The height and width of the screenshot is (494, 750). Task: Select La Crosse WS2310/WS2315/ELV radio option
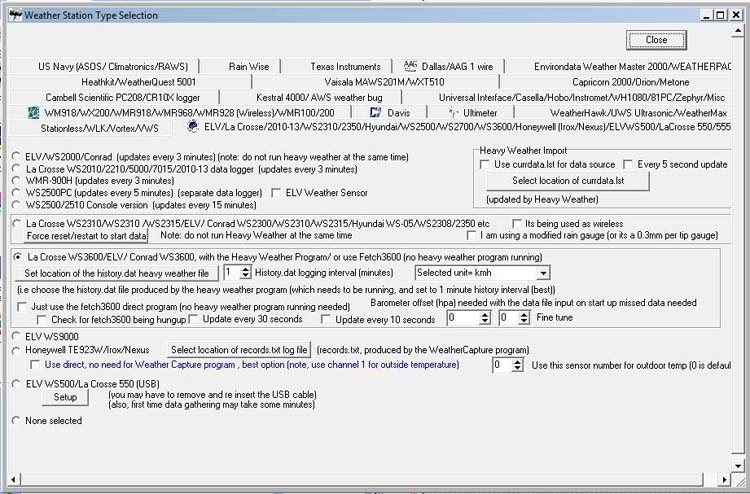[16, 223]
